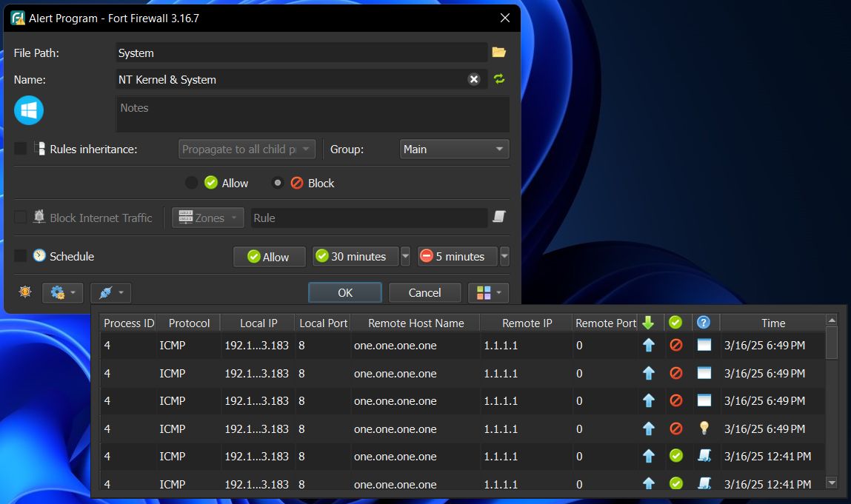Screen dimensions: 851x504
Task: Click the Schedule clock icon
Action: 39,255
